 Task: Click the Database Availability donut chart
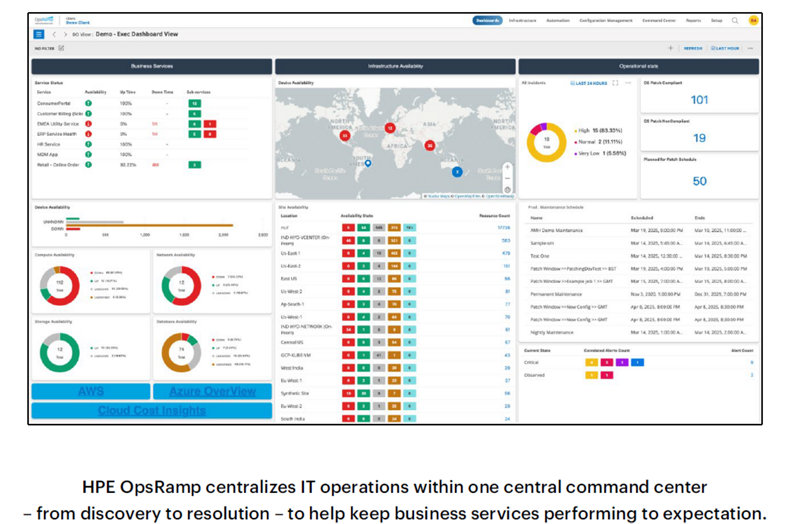[181, 353]
